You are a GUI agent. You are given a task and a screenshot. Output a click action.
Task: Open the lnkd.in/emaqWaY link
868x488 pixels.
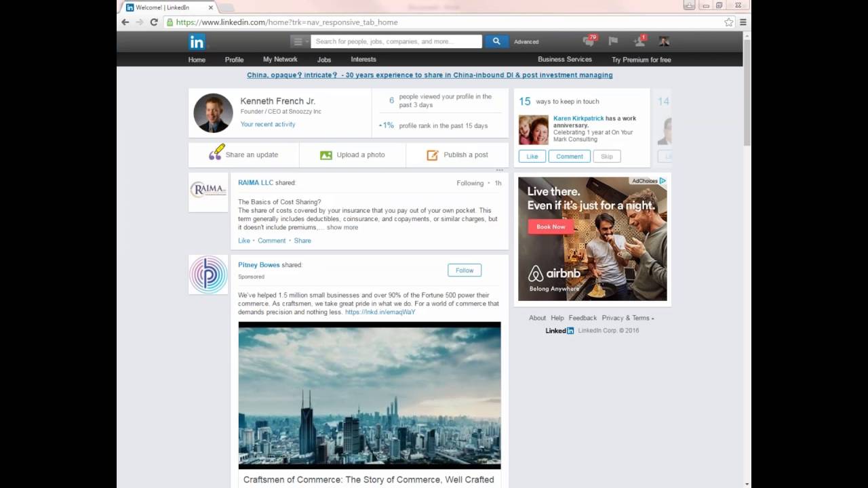pyautogui.click(x=380, y=312)
